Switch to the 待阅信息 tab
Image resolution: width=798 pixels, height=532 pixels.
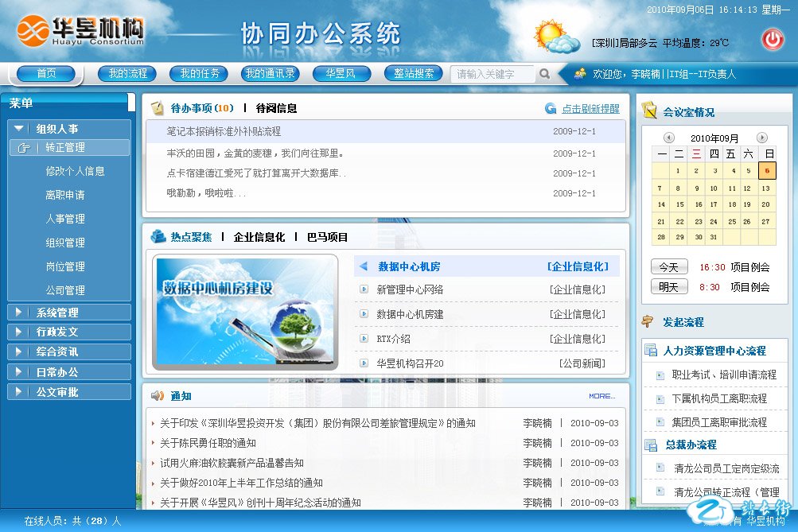coord(276,108)
